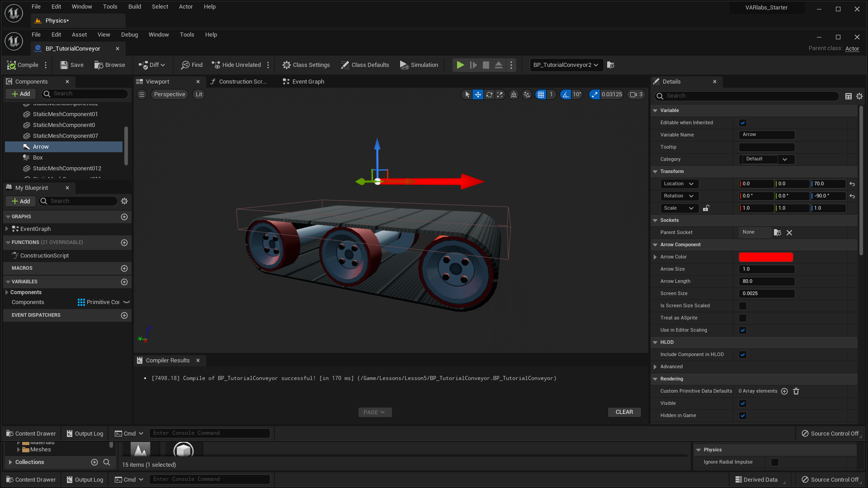The image size is (868, 488).
Task: Click Clear in Compiler Results
Action: (x=624, y=412)
